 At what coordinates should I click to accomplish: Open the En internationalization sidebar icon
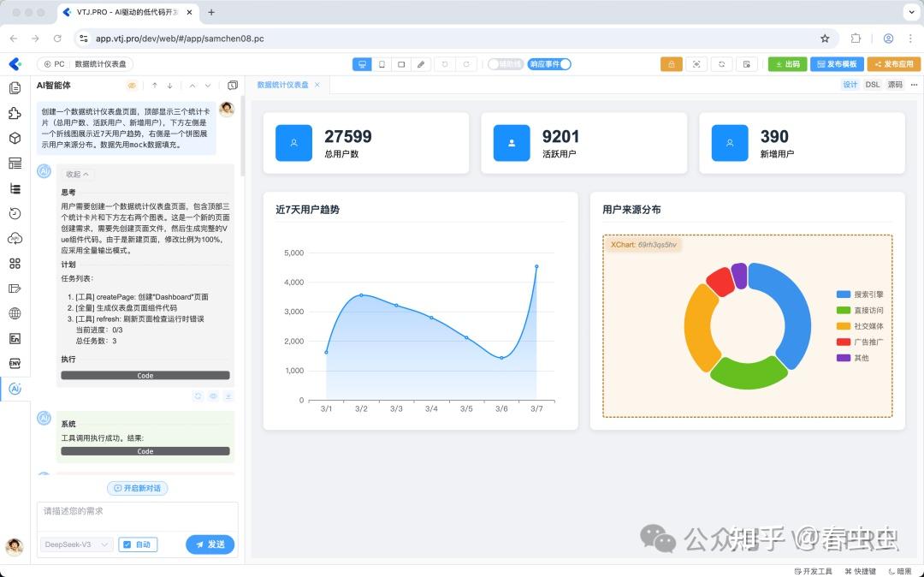[x=15, y=338]
